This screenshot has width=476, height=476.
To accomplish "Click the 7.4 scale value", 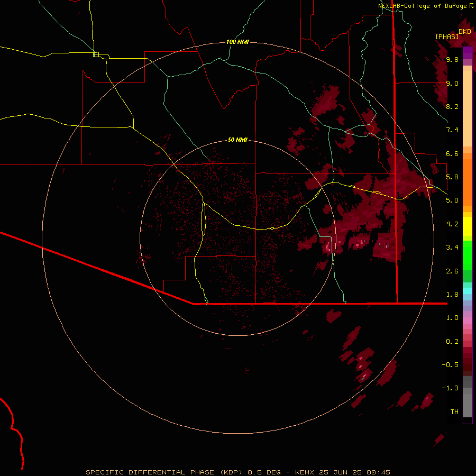I will coord(452,130).
